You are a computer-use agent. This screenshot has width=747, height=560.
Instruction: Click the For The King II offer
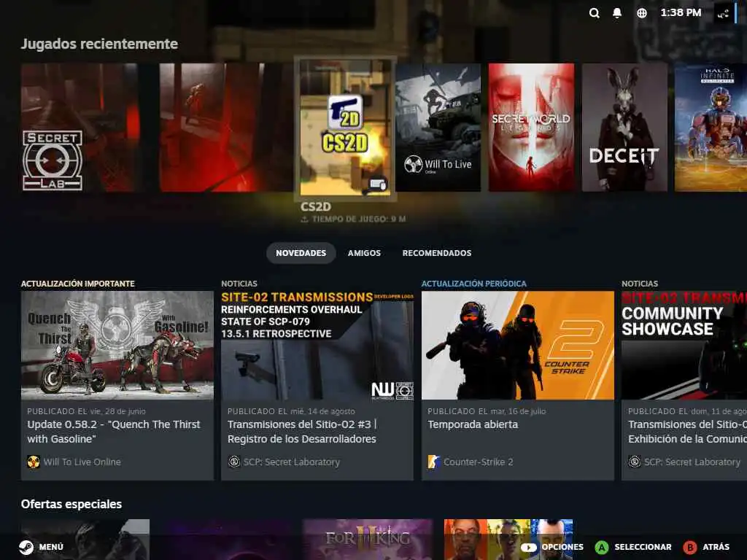click(368, 540)
